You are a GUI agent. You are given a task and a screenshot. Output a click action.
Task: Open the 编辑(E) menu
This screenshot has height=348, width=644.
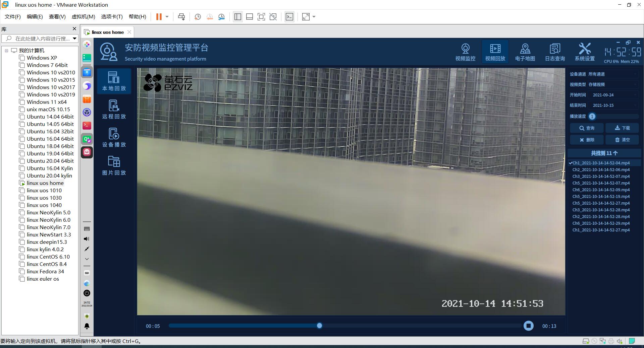[35, 17]
